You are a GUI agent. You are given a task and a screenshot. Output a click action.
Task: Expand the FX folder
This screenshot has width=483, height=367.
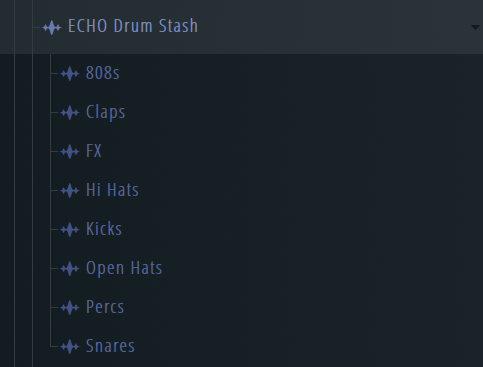coord(94,151)
